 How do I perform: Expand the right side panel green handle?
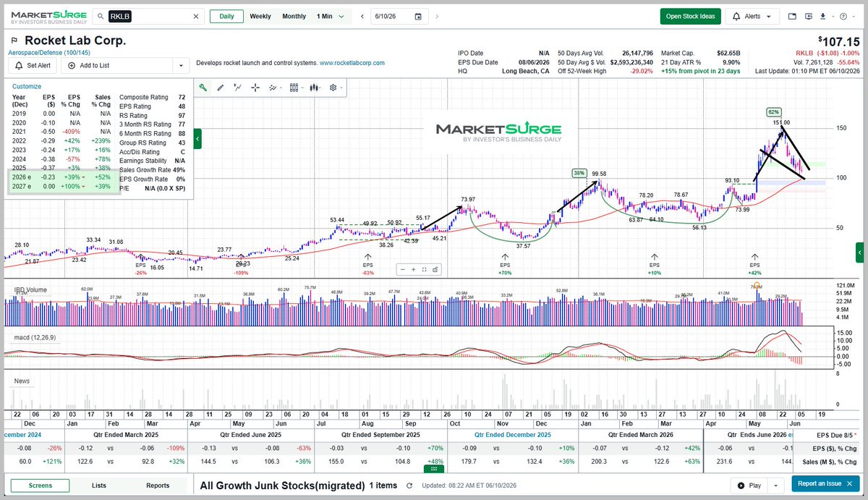click(x=859, y=253)
